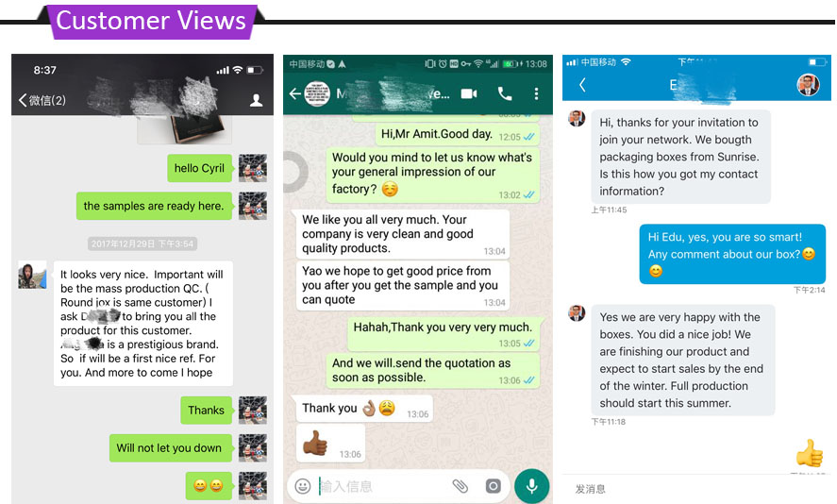Click the paperclip attachment icon
Viewport: 837px width, 504px height.
pos(460,486)
